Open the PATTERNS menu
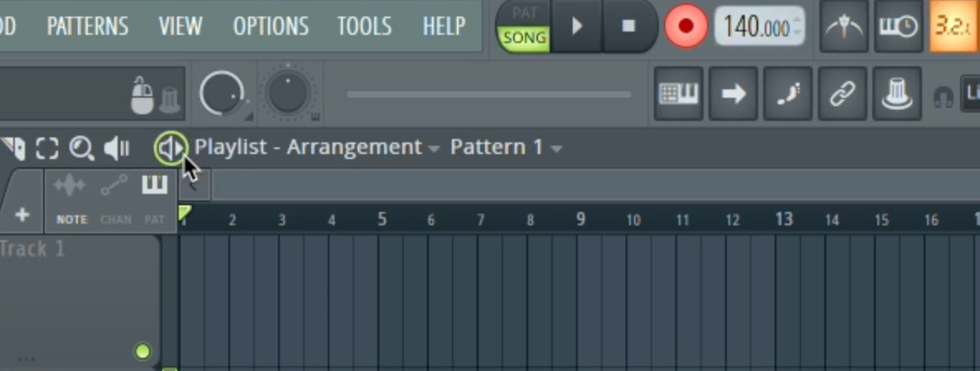This screenshot has height=371, width=980. pyautogui.click(x=87, y=26)
